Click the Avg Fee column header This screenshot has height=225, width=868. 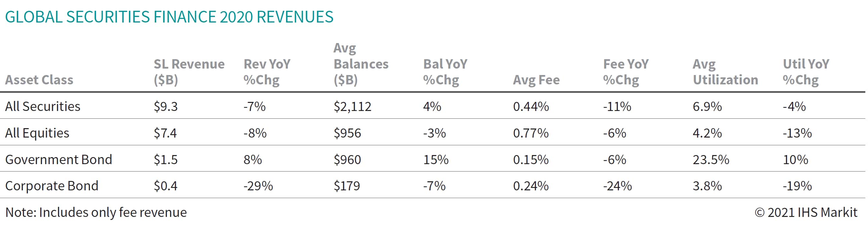(536, 80)
